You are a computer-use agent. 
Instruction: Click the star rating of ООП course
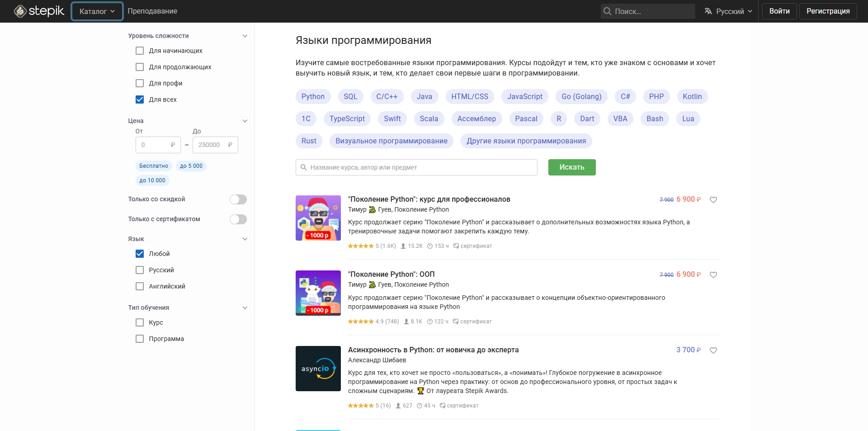click(360, 322)
